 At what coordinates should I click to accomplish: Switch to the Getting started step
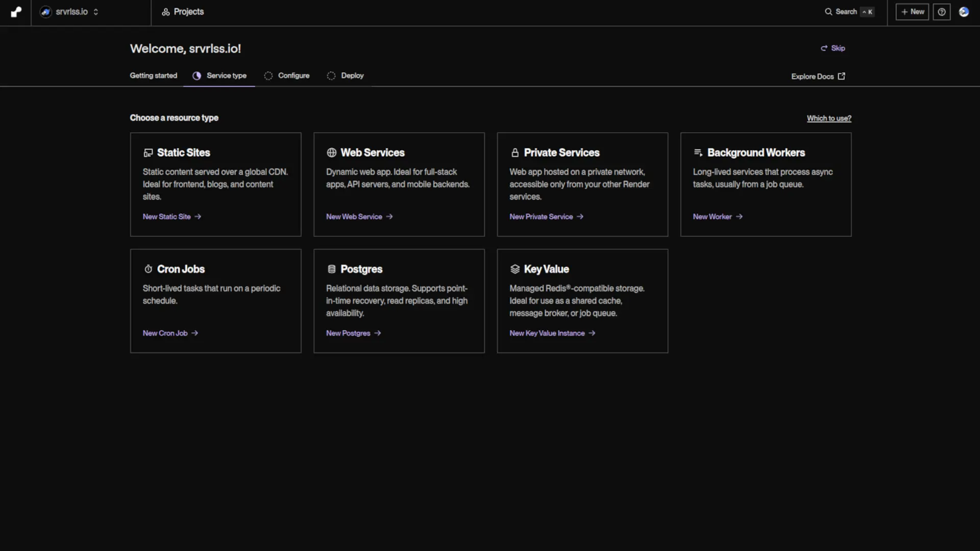153,76
